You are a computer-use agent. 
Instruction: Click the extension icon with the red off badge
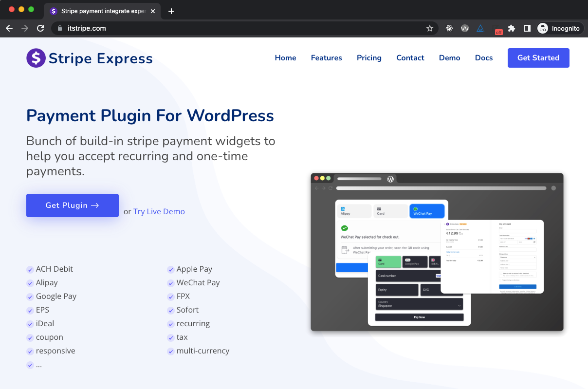[496, 29]
